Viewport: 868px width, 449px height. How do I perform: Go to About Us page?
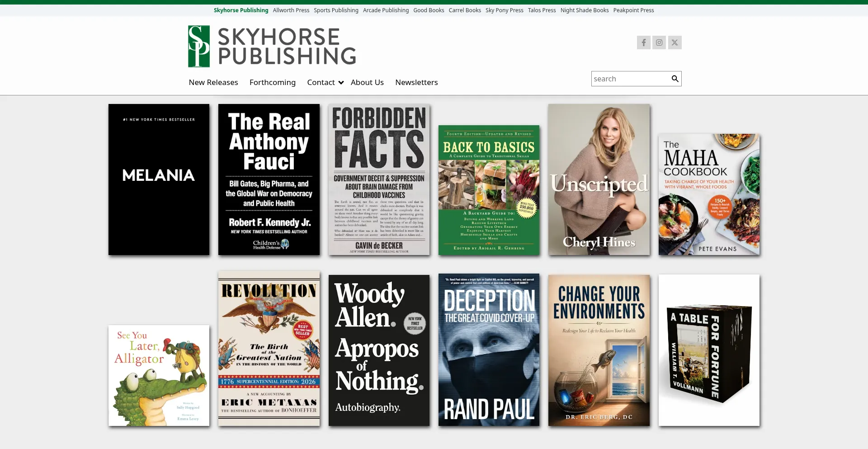367,82
